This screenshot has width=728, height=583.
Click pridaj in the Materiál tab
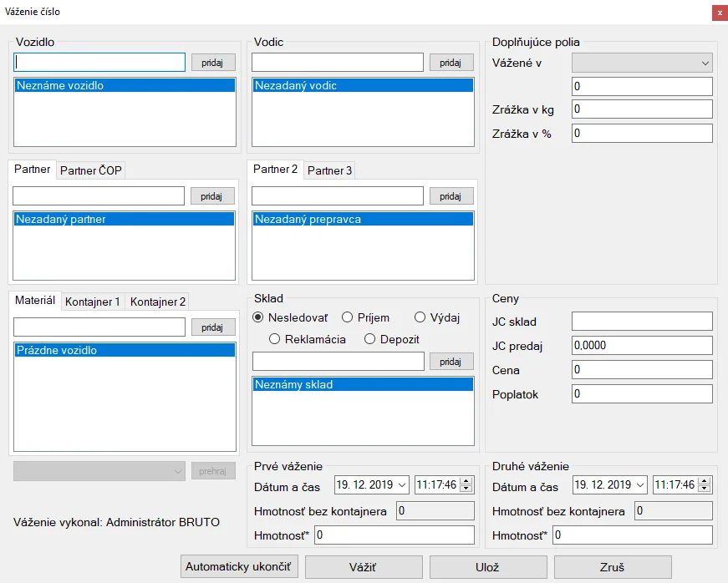click(212, 327)
